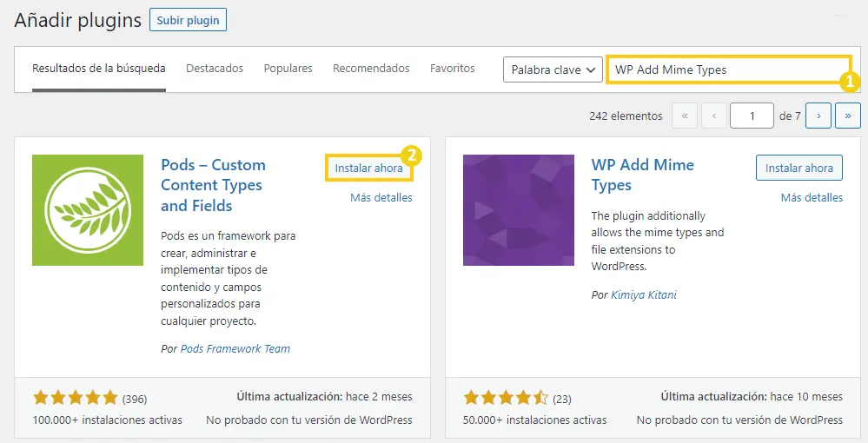
Task: Open the Resultados de la búsqueda tab
Action: tap(98, 69)
